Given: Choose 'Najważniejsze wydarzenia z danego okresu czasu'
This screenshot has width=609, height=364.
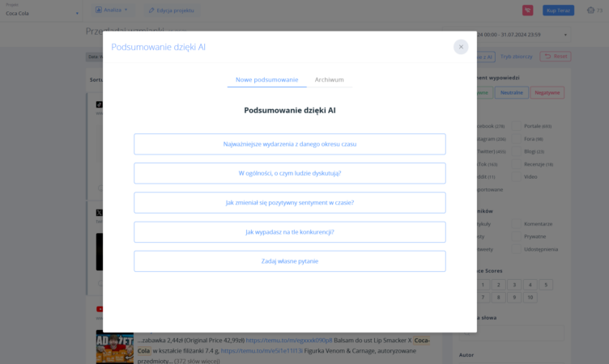Looking at the screenshot, I should click(289, 144).
